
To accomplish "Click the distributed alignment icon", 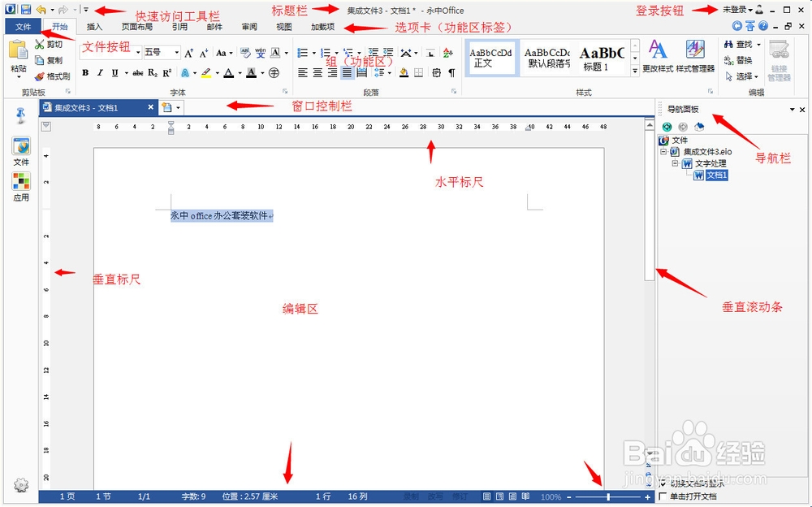I will pyautogui.click(x=362, y=73).
